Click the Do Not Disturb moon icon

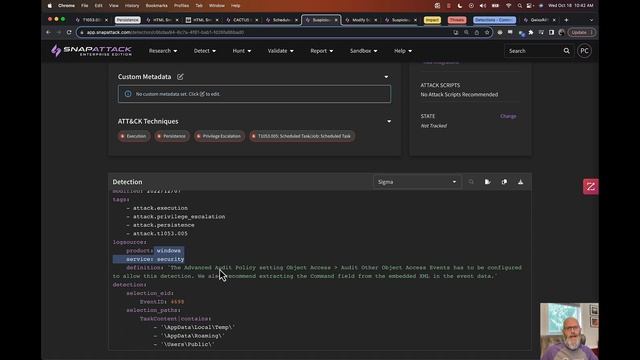click(x=460, y=6)
